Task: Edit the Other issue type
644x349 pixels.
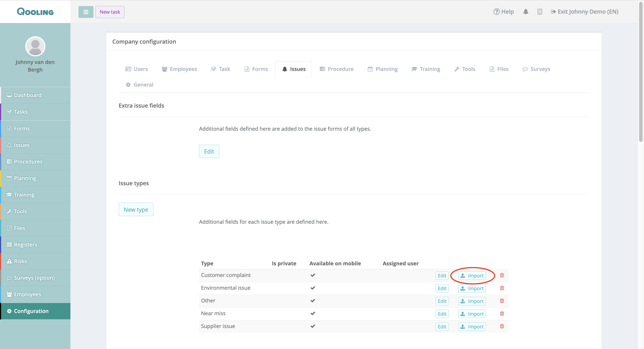Action: (x=442, y=301)
